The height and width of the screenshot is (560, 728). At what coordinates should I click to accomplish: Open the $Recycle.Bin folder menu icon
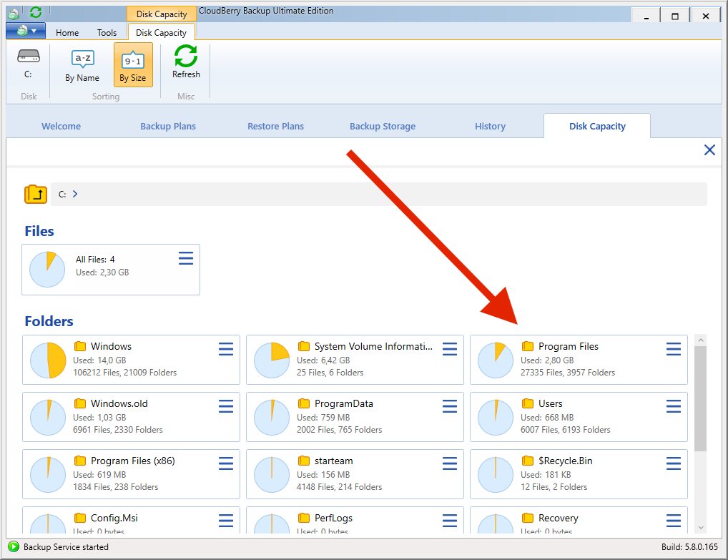tap(674, 463)
